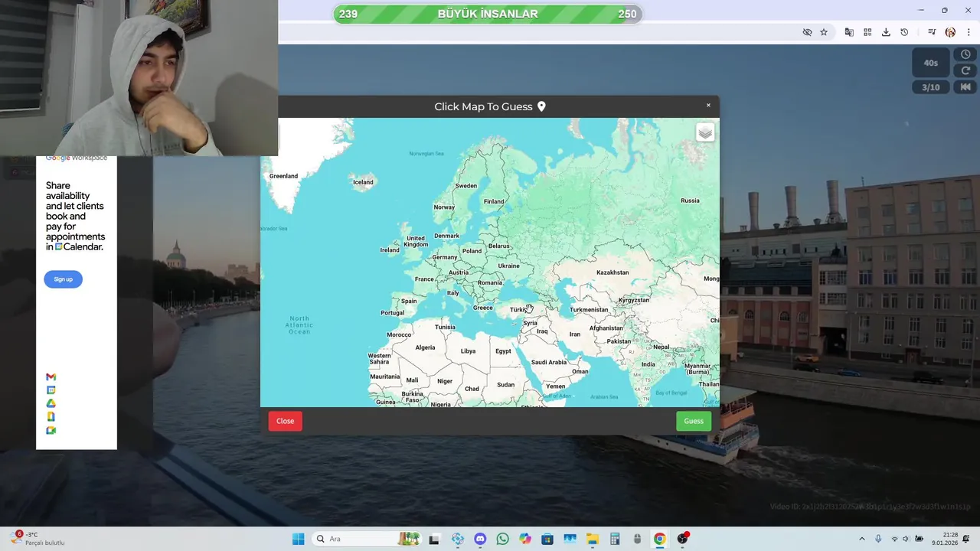Open File Explorer from the taskbar
Screen dimensions: 980x551
(592, 539)
